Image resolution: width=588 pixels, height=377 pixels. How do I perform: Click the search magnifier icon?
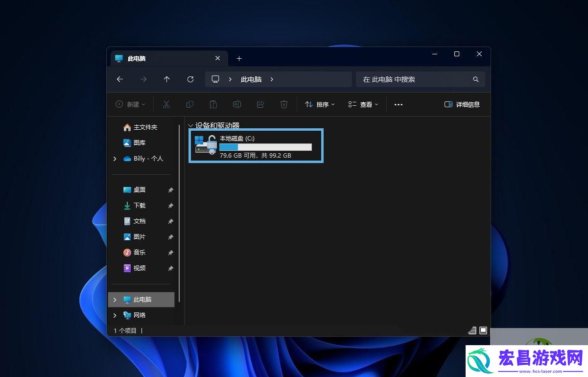tap(476, 79)
